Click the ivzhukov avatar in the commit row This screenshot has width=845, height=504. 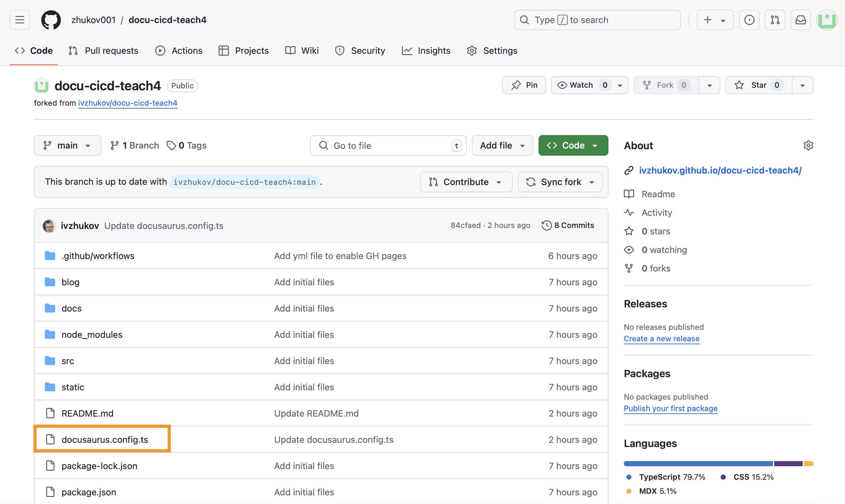pyautogui.click(x=49, y=225)
